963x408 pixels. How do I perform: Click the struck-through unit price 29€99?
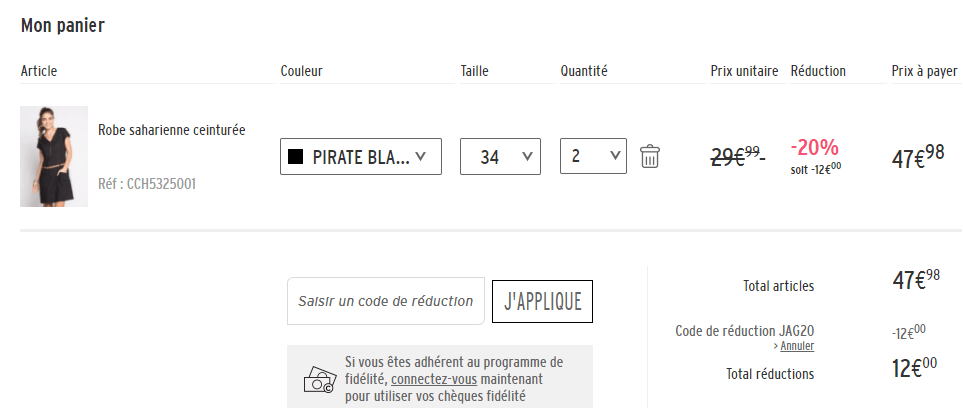pos(736,155)
